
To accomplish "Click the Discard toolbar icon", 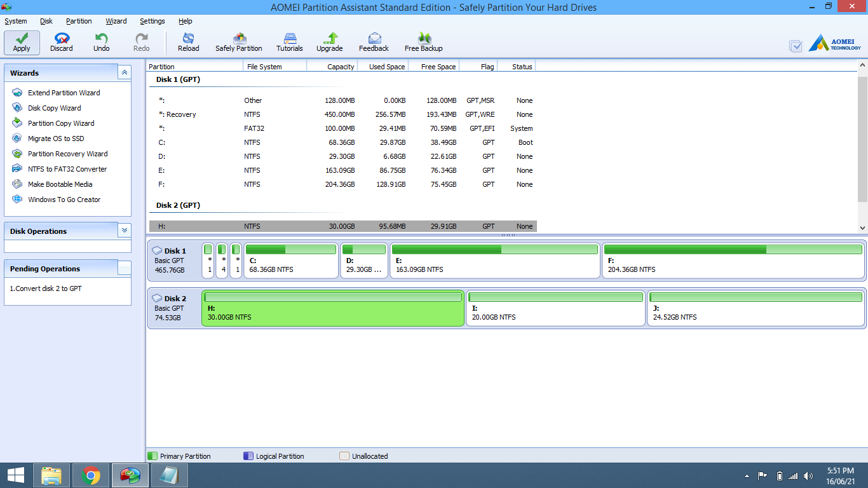I will pos(62,43).
